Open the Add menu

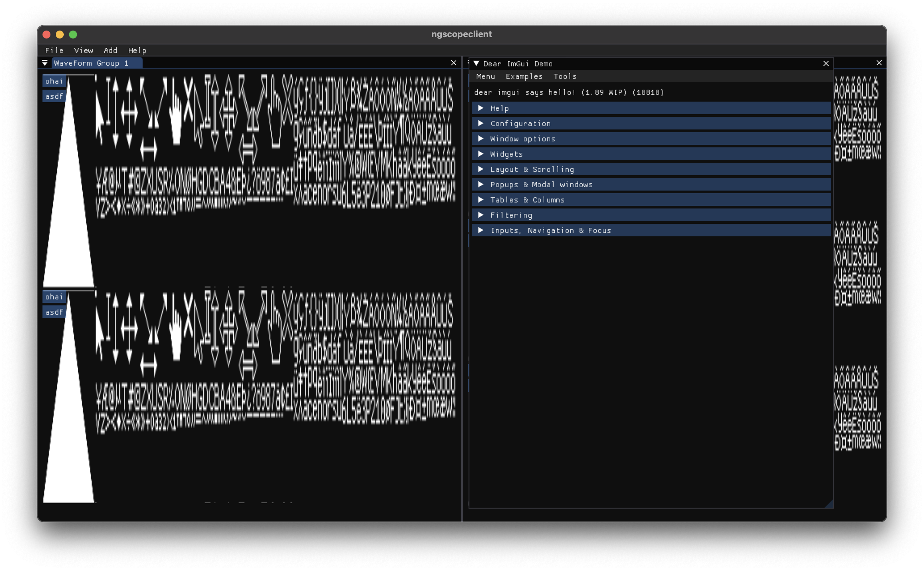pyautogui.click(x=110, y=50)
